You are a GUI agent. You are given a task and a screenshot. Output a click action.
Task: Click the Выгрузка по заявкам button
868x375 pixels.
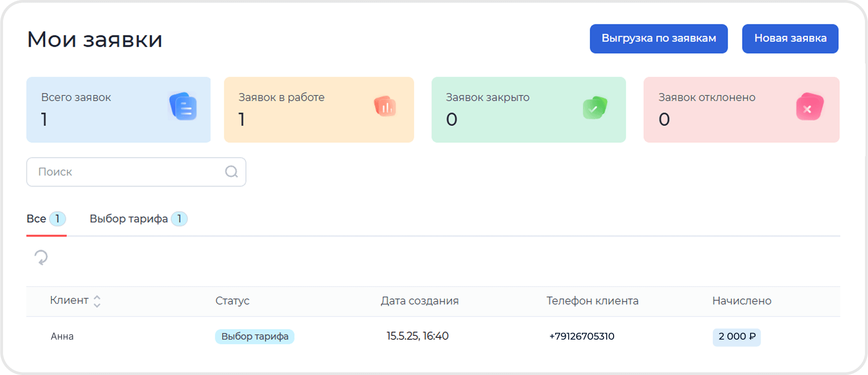[x=658, y=38]
